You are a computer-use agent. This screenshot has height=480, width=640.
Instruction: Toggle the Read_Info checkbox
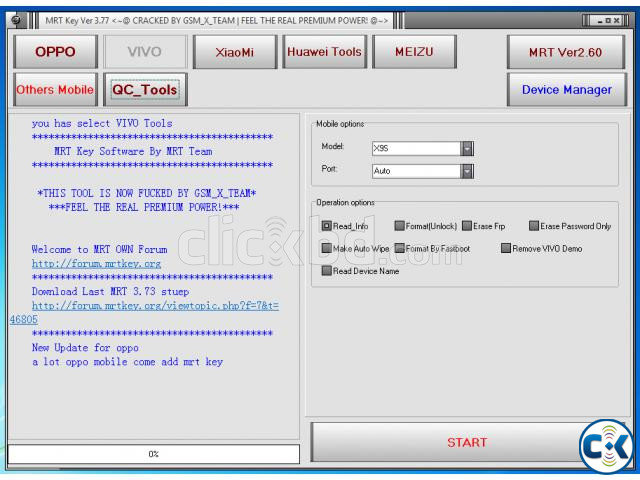click(327, 226)
